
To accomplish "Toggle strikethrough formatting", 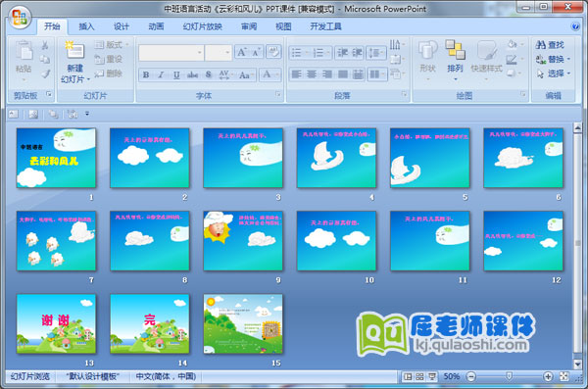I will point(192,74).
